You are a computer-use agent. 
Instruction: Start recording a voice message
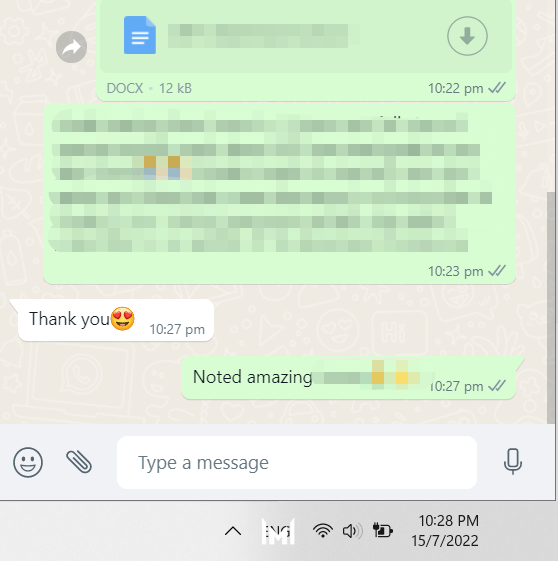[x=513, y=462]
